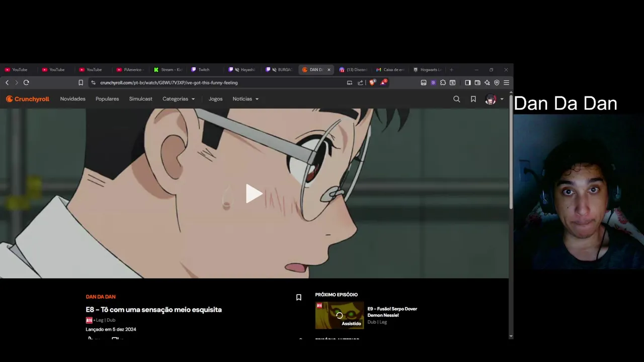This screenshot has width=644, height=362.
Task: Open the DAN DA DAN series link
Action: 101,297
